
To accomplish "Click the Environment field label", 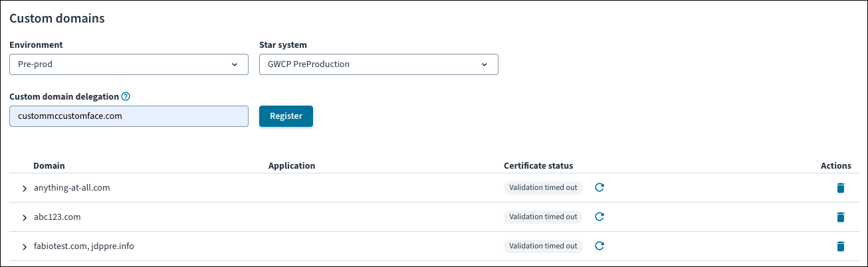I will pyautogui.click(x=36, y=45).
